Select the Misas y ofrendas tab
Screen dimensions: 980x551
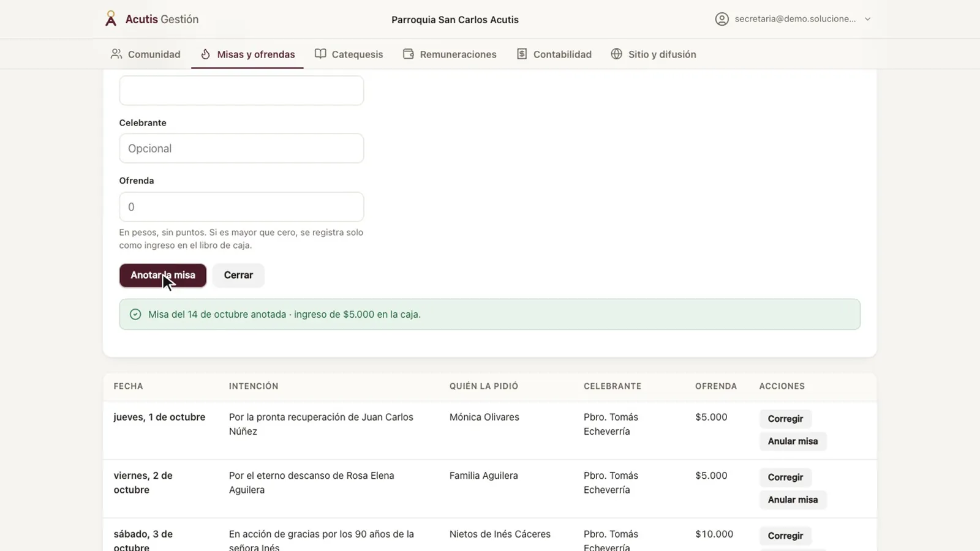[x=247, y=54]
